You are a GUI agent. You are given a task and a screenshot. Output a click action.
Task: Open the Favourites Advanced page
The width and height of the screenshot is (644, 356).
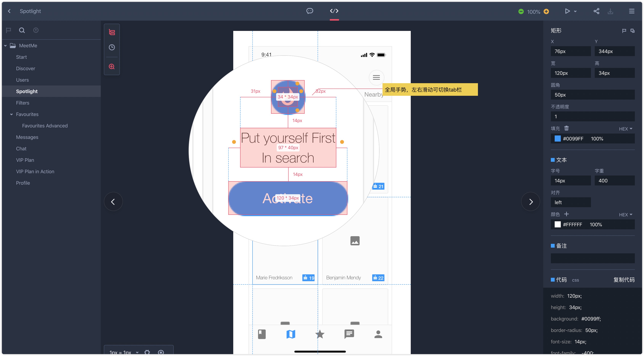click(45, 126)
